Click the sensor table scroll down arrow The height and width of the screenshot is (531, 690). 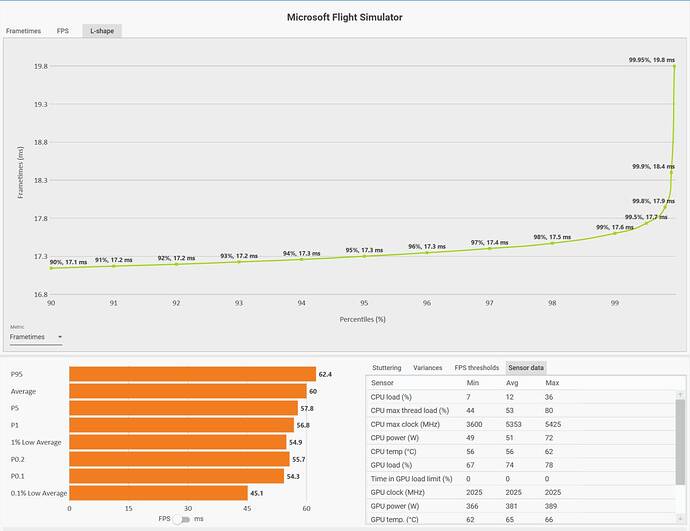(680, 519)
